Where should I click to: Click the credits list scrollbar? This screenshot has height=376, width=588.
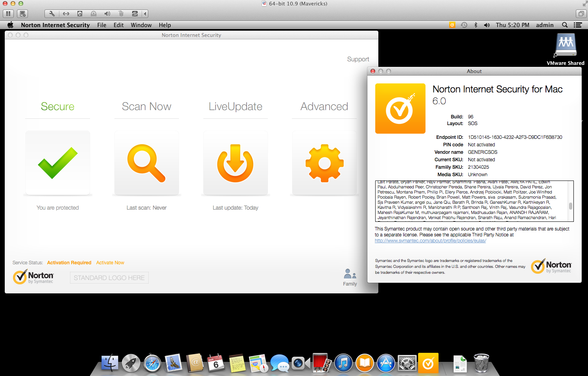pos(570,206)
